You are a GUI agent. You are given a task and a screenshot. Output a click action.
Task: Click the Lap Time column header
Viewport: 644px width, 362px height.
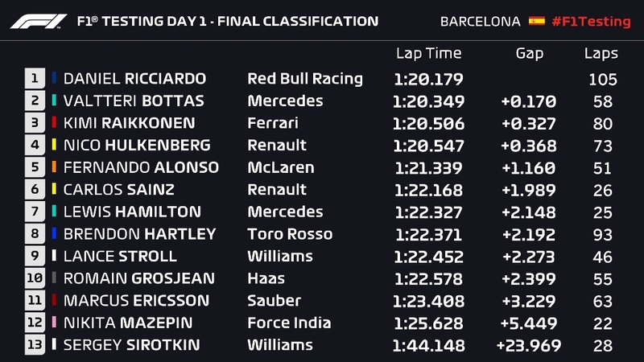point(428,54)
